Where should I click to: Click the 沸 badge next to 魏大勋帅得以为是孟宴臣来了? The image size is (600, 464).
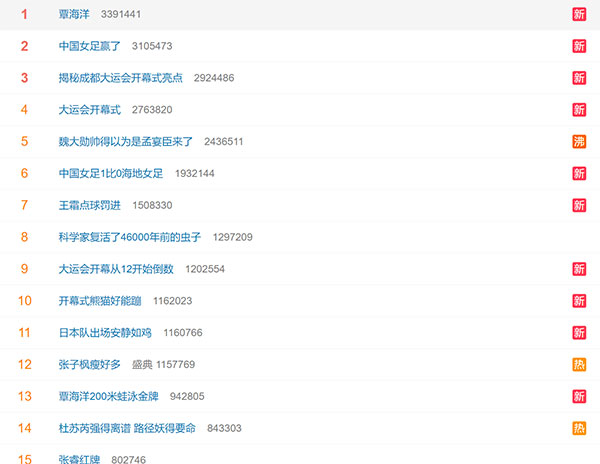[579, 142]
